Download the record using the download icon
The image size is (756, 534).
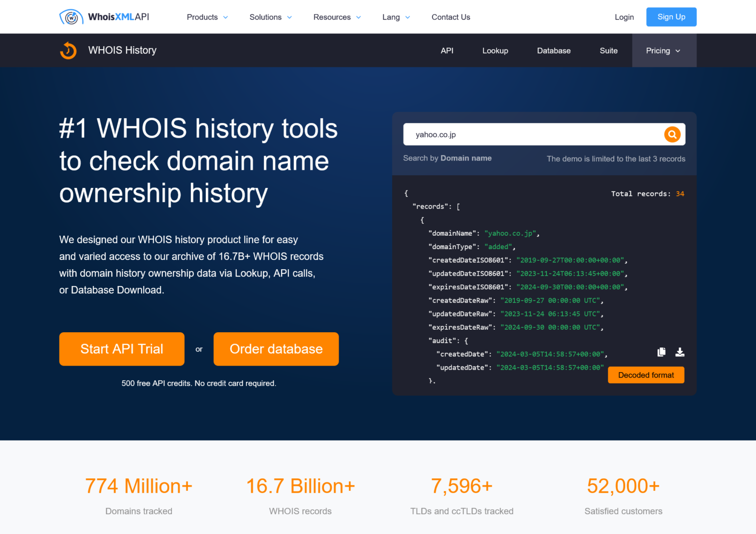(680, 352)
